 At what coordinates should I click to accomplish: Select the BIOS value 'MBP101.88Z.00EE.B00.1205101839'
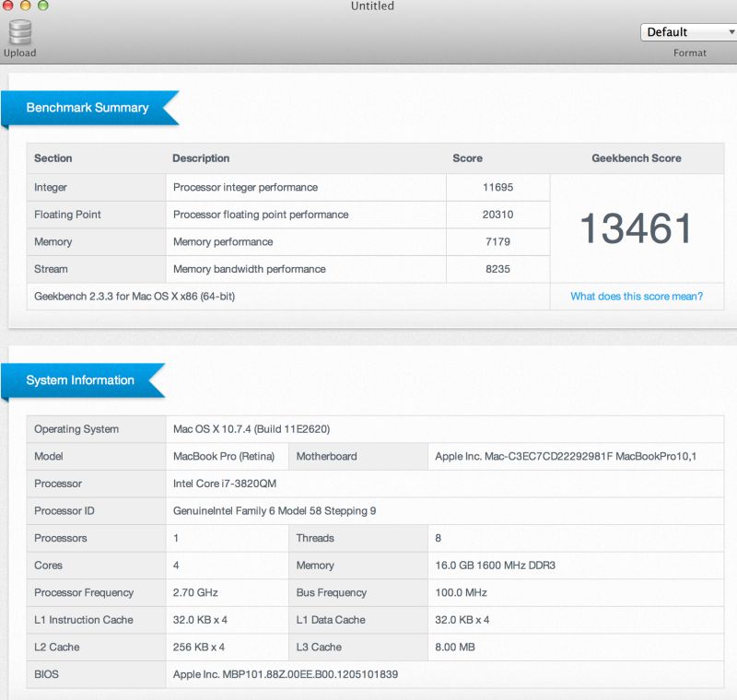pyautogui.click(x=310, y=674)
